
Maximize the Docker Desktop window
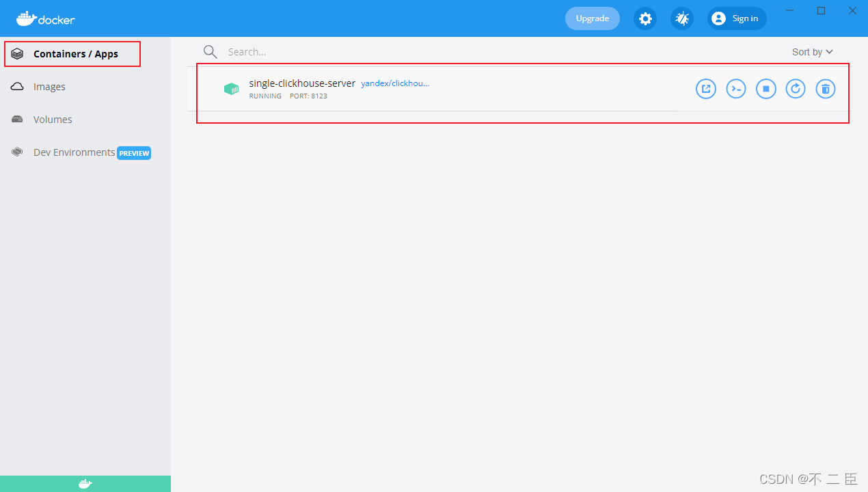tap(822, 10)
